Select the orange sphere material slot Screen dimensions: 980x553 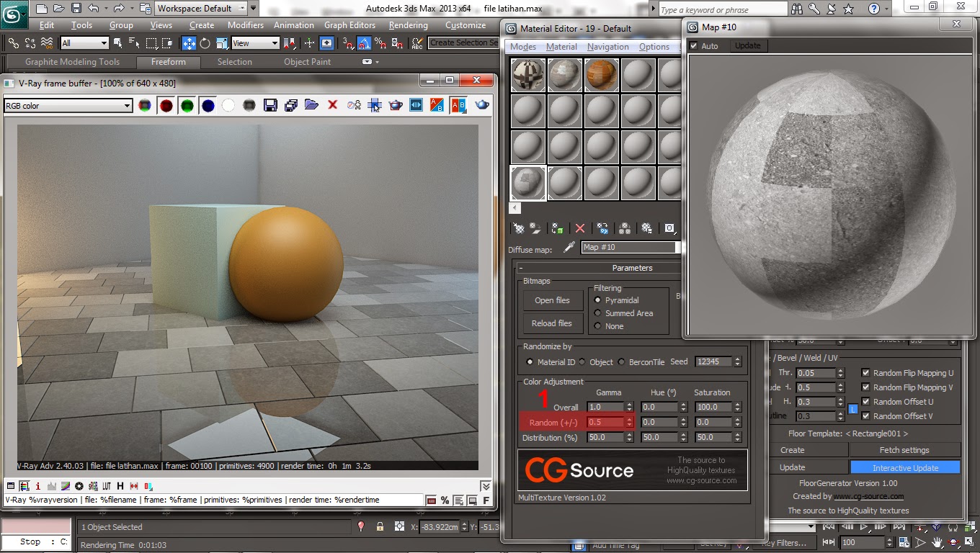click(x=602, y=75)
